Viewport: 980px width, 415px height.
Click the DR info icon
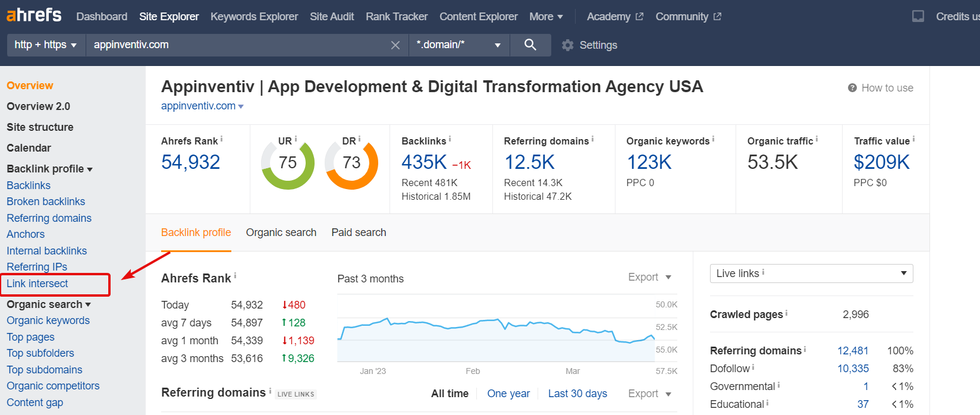[359, 139]
